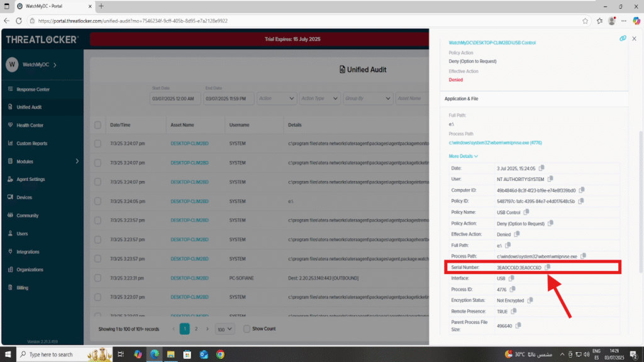This screenshot has height=362, width=644.
Task: Copy the Policy Name USB Control
Action: [x=526, y=212]
